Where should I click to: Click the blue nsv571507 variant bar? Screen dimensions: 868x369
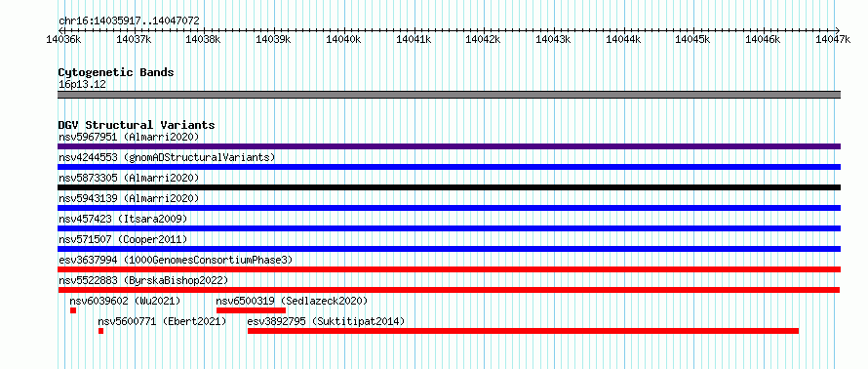[450, 249]
